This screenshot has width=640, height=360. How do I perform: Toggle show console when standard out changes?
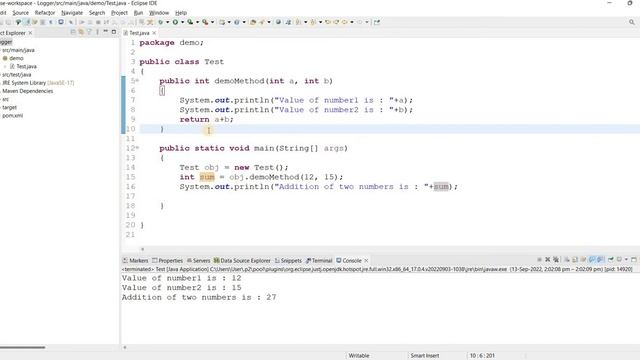[592, 260]
